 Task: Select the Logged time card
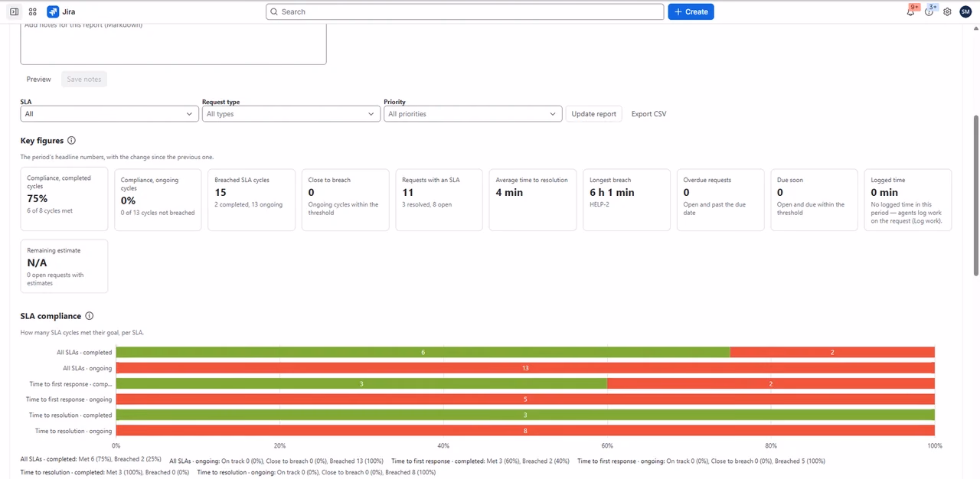[908, 200]
